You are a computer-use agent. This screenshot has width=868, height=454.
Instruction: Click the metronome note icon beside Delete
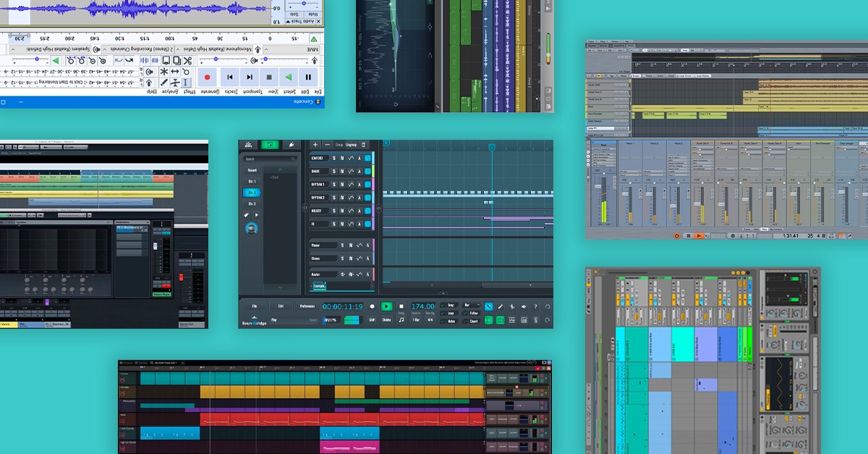click(401, 319)
